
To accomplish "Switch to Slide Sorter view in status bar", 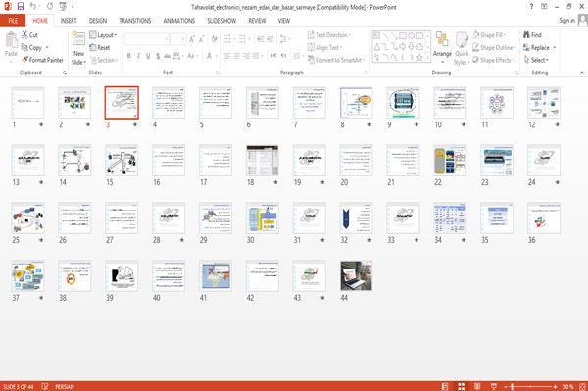I will pyautogui.click(x=462, y=386).
